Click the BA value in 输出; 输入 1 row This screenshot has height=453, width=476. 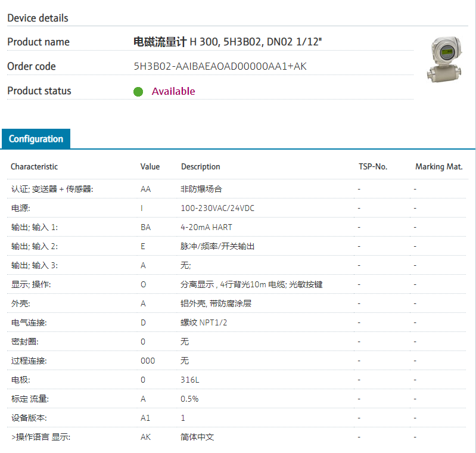click(145, 227)
